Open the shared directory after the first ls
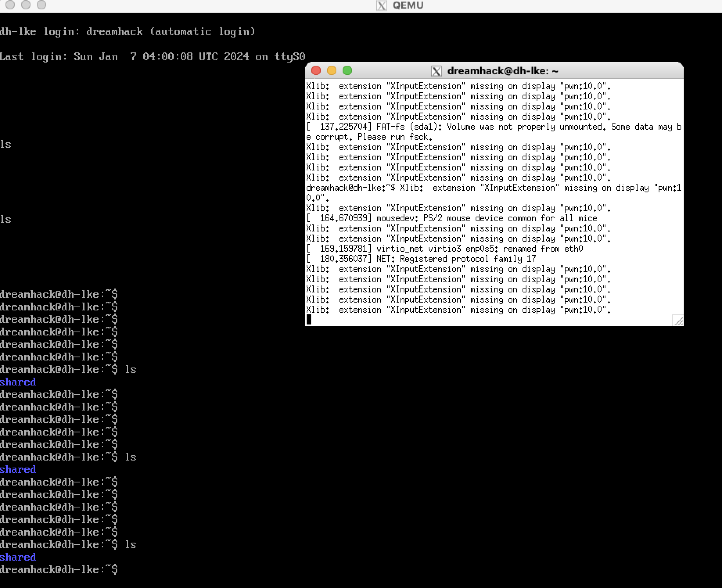The height and width of the screenshot is (588, 722). [18, 382]
